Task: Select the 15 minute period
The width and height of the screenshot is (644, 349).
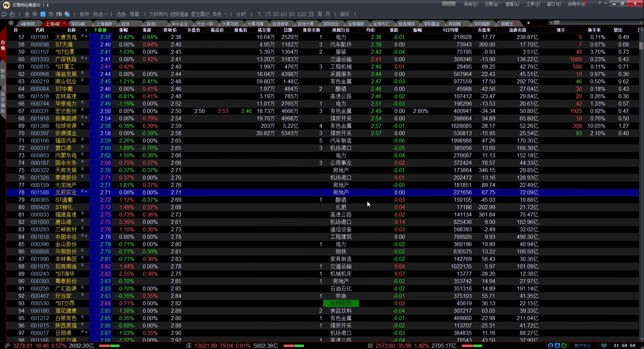Action: (268, 14)
